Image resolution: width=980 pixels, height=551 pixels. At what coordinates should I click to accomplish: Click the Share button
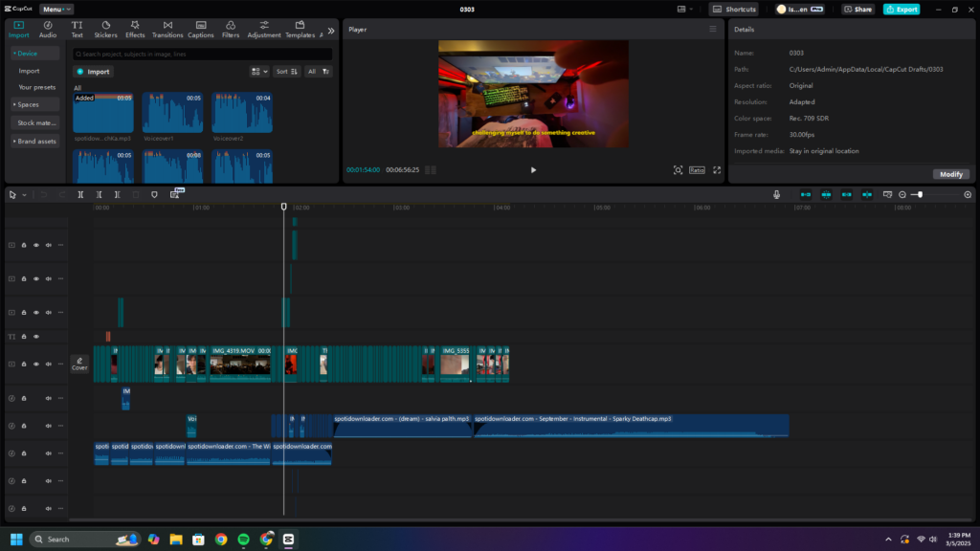tap(858, 10)
